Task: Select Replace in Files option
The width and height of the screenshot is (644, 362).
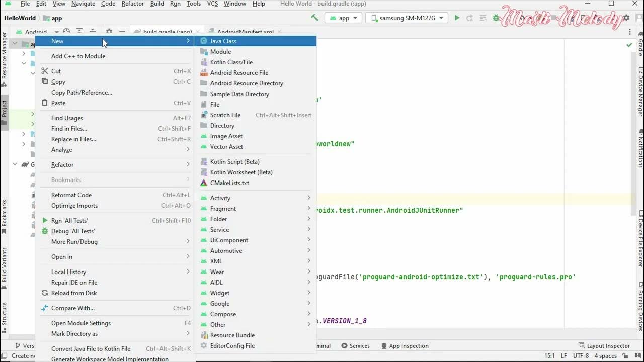Action: pyautogui.click(x=115, y=139)
